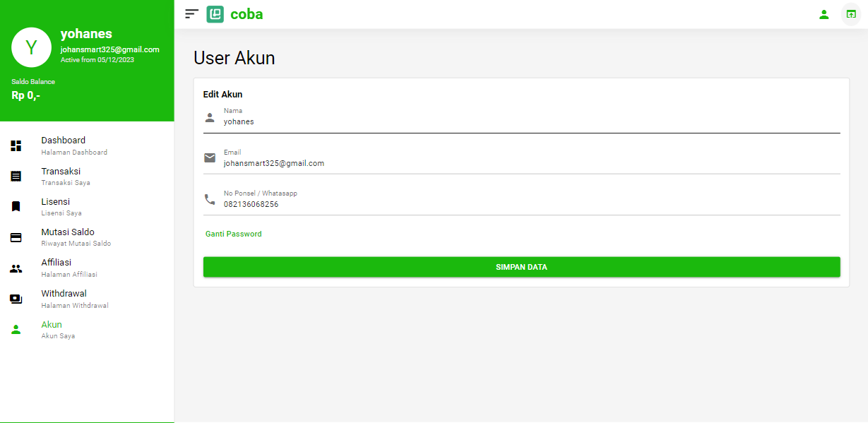The width and height of the screenshot is (868, 423).
Task: Toggle the sidebar hamburger menu icon
Action: pos(191,14)
